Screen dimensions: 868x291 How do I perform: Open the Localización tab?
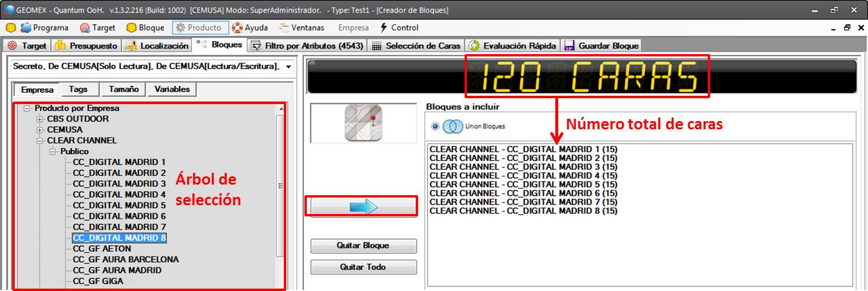point(157,45)
